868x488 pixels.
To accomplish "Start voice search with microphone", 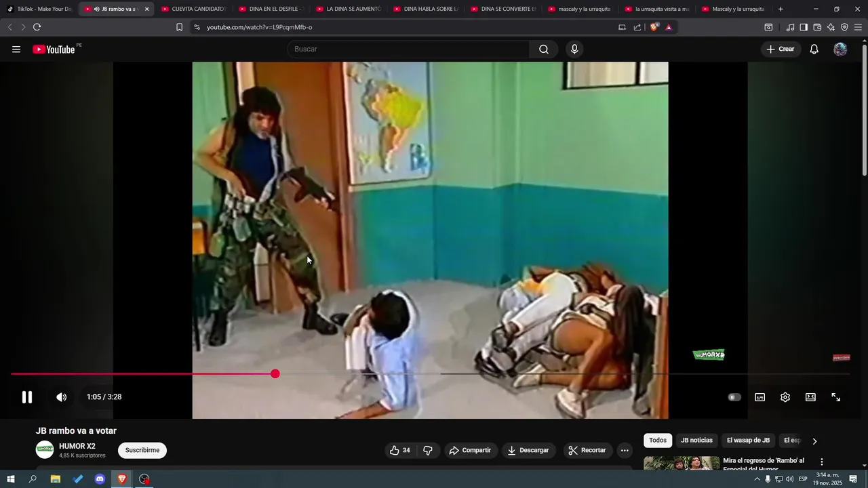I will pos(574,49).
